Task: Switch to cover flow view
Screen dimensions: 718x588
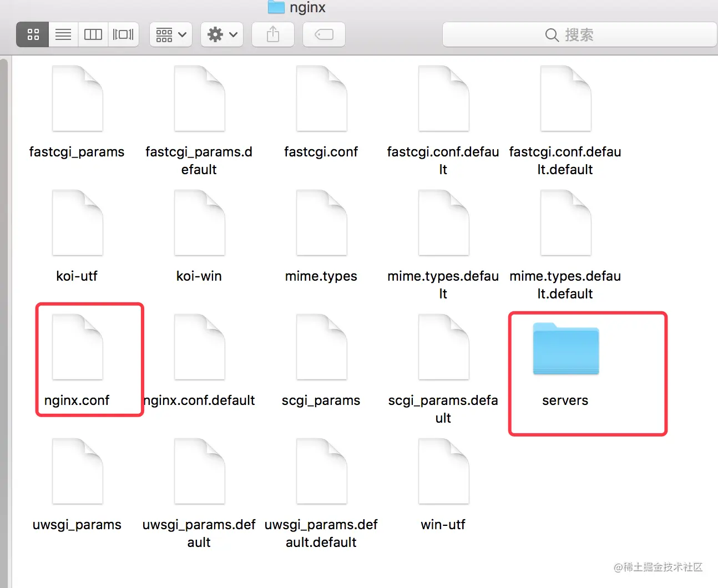Action: (x=123, y=34)
